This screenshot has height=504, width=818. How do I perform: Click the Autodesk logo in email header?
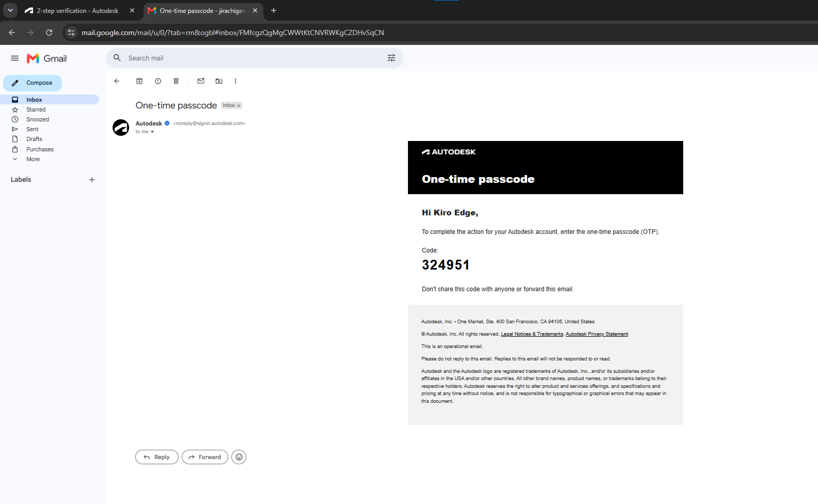tap(449, 152)
